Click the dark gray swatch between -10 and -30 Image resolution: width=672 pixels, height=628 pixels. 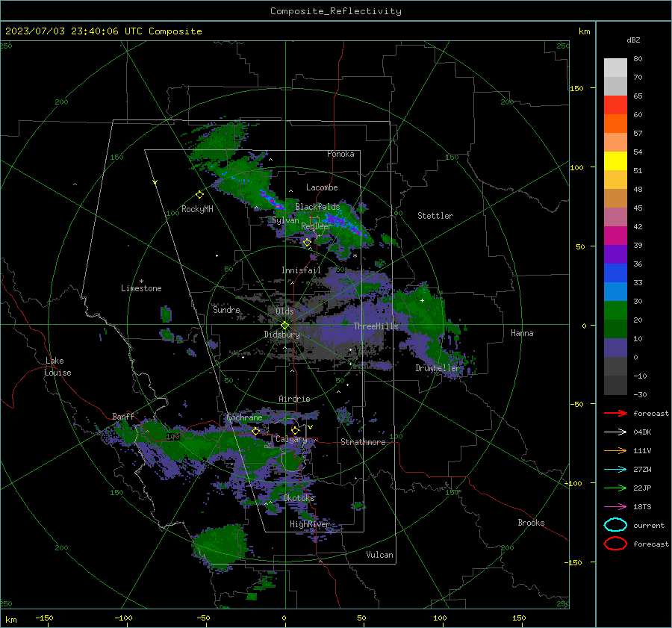pyautogui.click(x=615, y=385)
